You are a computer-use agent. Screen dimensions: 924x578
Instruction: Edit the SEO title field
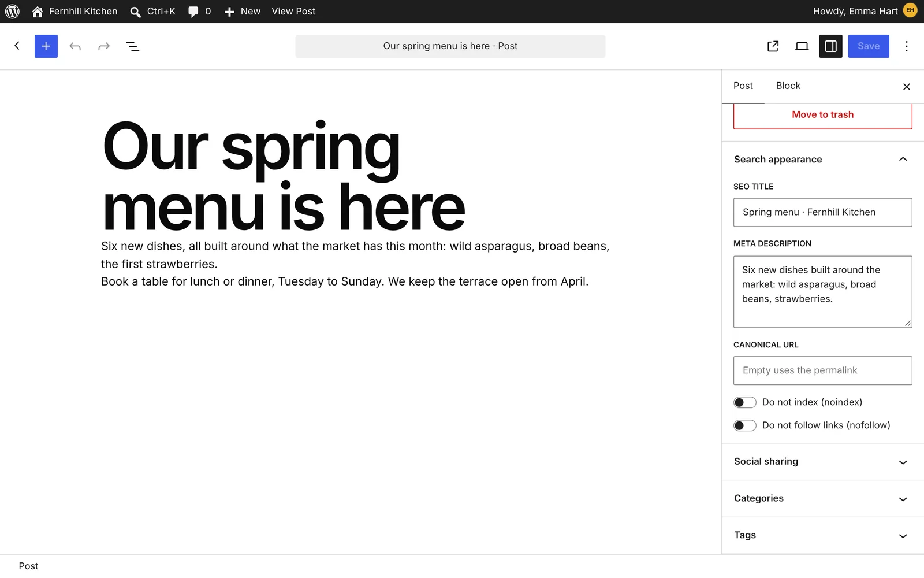tap(823, 213)
